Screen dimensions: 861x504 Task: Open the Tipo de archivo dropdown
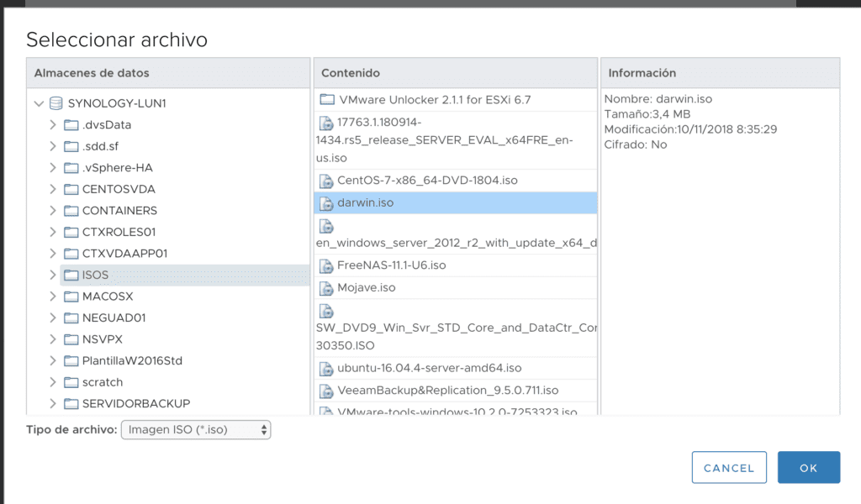pyautogui.click(x=195, y=429)
